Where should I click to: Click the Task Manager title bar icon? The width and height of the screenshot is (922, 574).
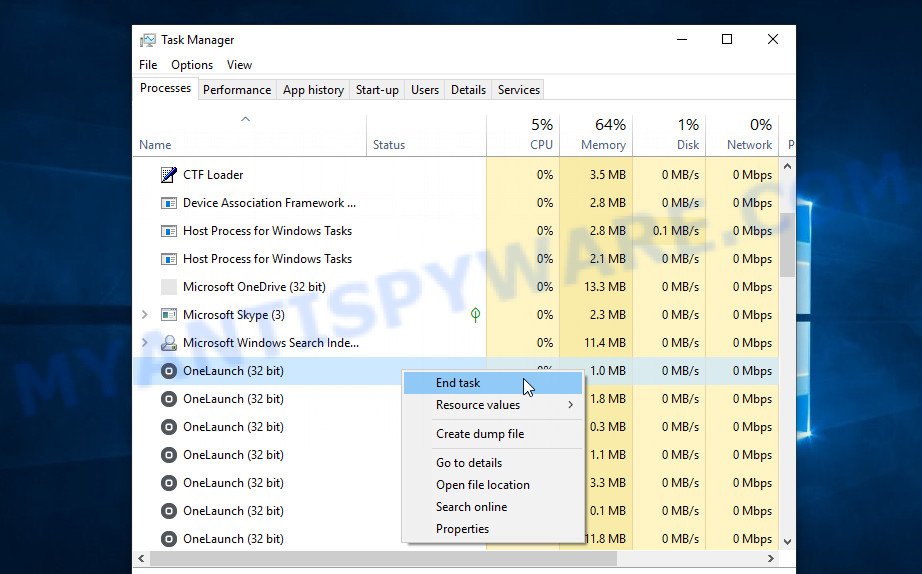tap(148, 40)
